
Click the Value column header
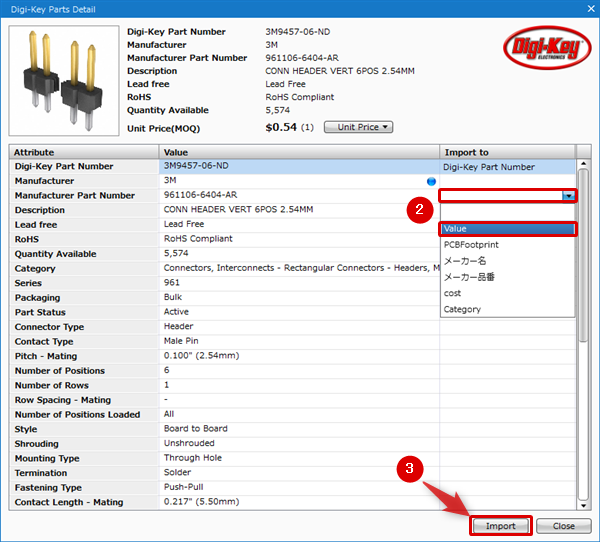(x=299, y=152)
